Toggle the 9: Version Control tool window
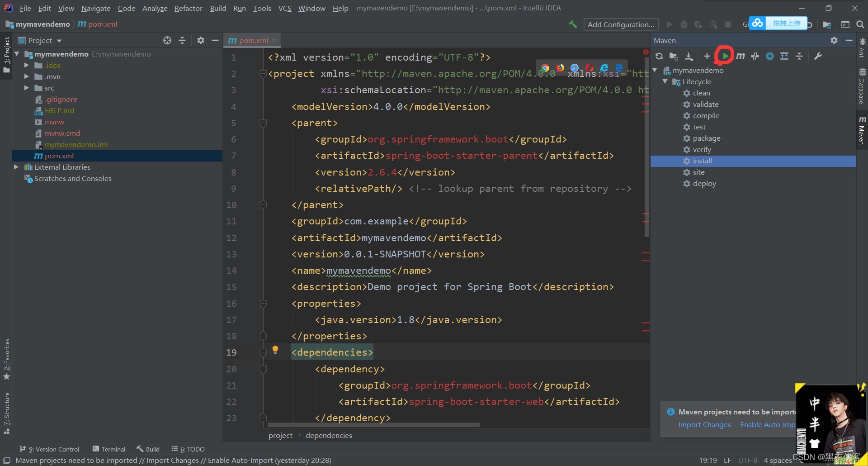Viewport: 868px width, 466px height. click(49, 449)
